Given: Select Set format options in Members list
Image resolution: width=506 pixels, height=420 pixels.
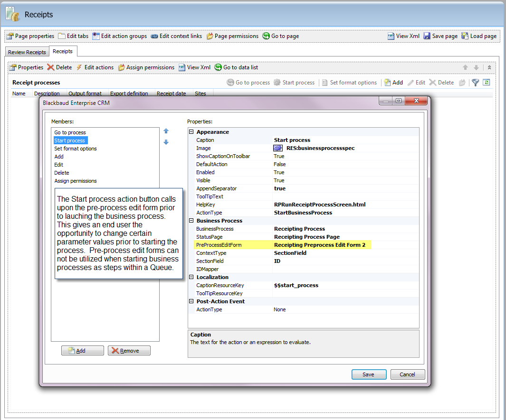Looking at the screenshot, I should (76, 149).
